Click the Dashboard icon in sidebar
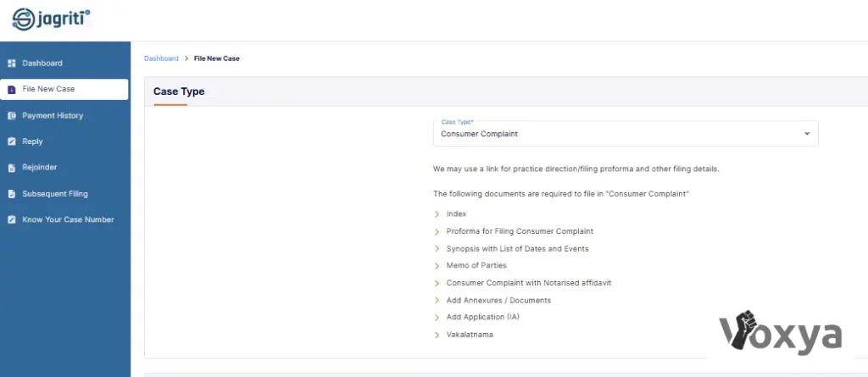Viewport: 868px width, 377px height. (x=12, y=64)
